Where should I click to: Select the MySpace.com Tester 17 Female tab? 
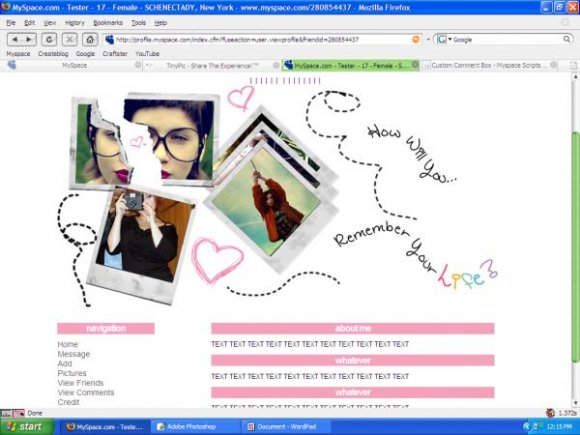click(x=350, y=65)
